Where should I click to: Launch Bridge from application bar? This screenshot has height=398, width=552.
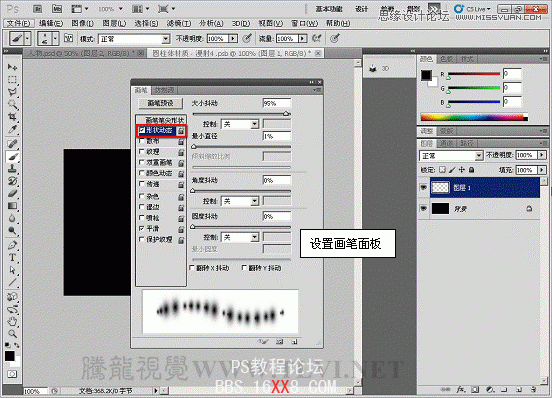point(38,9)
